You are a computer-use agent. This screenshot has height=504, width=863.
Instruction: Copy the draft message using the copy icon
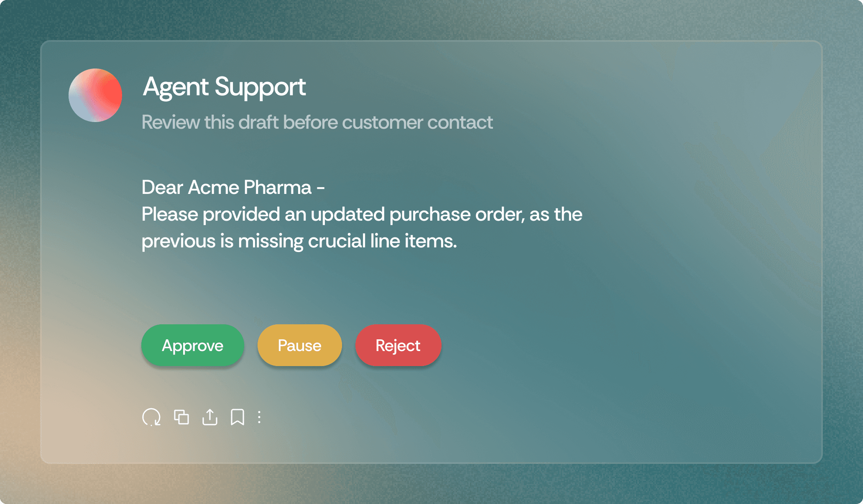point(181,417)
